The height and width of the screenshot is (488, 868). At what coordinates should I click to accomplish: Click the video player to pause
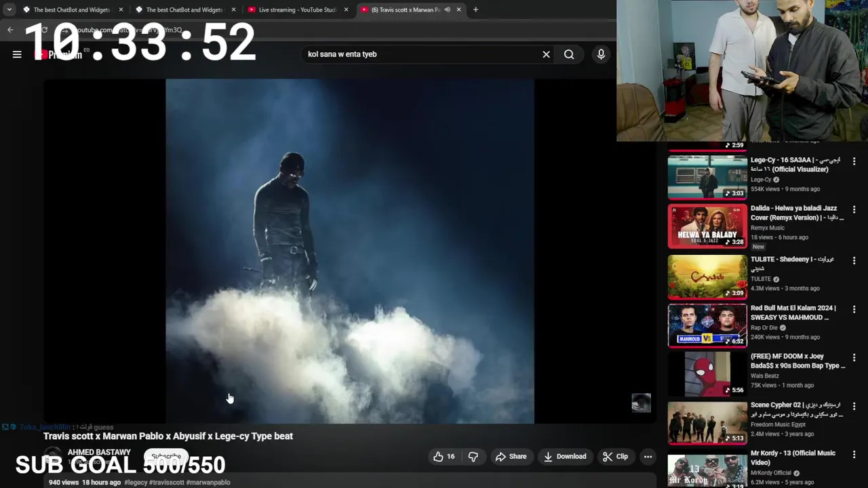pyautogui.click(x=350, y=251)
